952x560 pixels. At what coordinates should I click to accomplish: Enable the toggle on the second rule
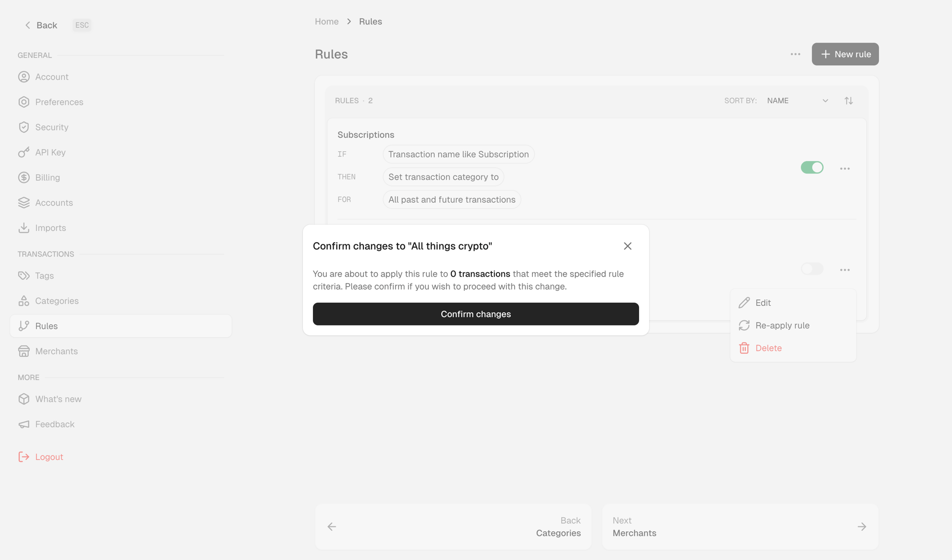click(812, 269)
